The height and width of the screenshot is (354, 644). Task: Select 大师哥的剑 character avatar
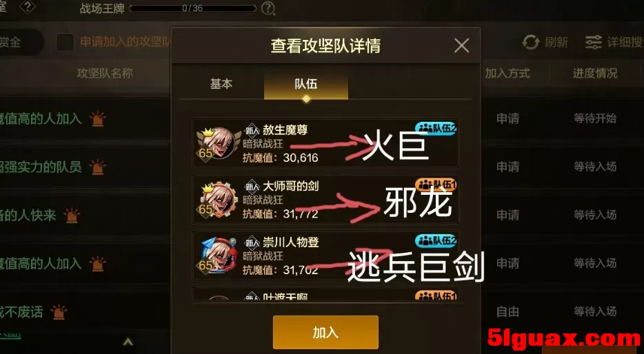pos(218,200)
